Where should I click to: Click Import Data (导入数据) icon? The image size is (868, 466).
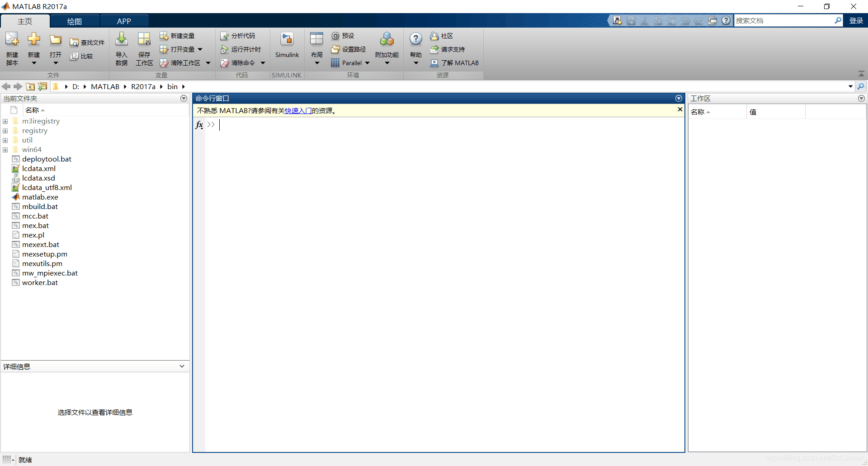(122, 39)
